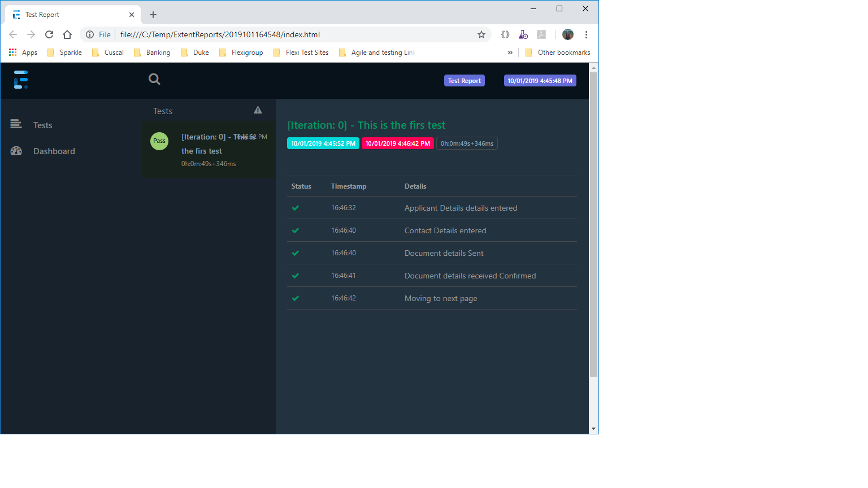Screen dimensions: 868x488
Task: Click the 16:46:42 timestamp cell
Action: tap(344, 298)
